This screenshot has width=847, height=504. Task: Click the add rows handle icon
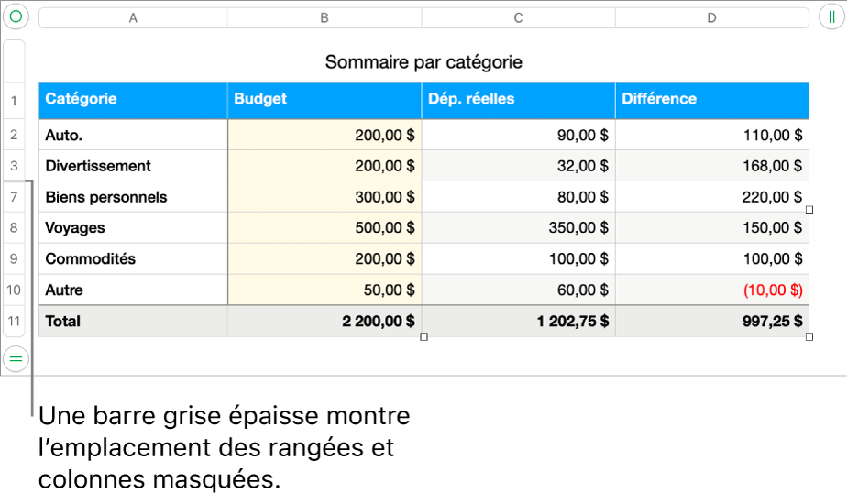pyautogui.click(x=16, y=359)
